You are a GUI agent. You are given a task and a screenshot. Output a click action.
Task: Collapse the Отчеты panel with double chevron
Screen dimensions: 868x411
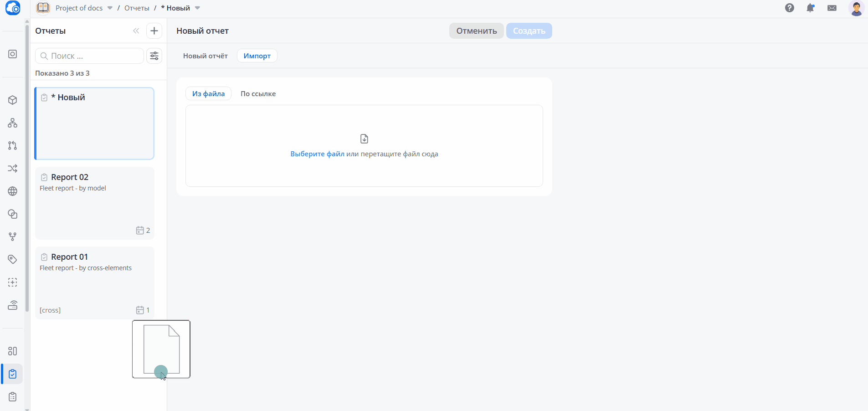pos(136,31)
